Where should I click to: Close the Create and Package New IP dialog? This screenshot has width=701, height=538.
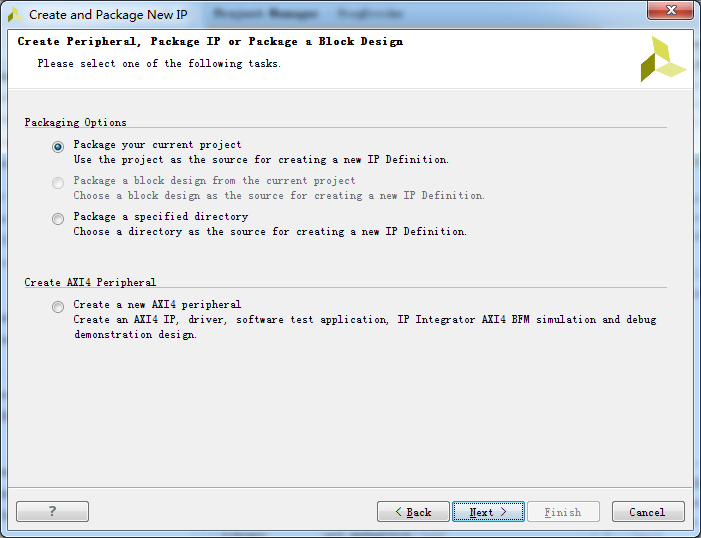pos(670,10)
